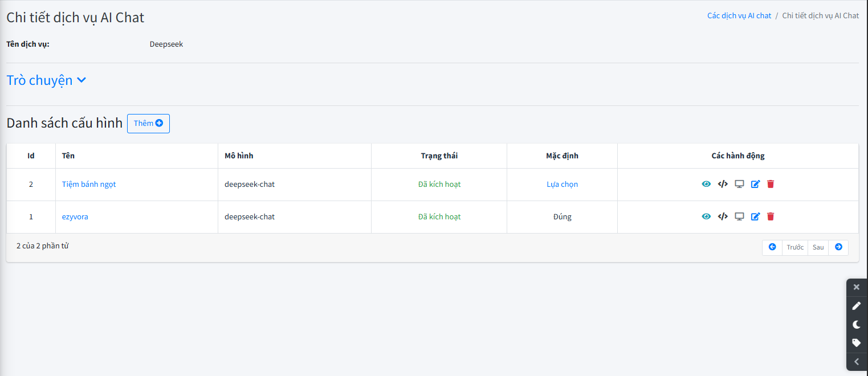Image resolution: width=868 pixels, height=376 pixels.
Task: Click the Danh sách cấu hình heading
Action: 64,122
